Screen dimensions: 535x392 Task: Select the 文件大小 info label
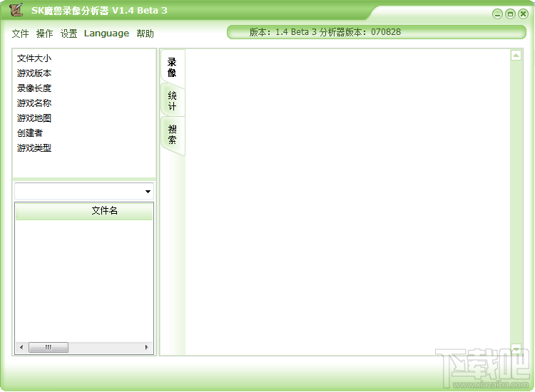(x=34, y=58)
